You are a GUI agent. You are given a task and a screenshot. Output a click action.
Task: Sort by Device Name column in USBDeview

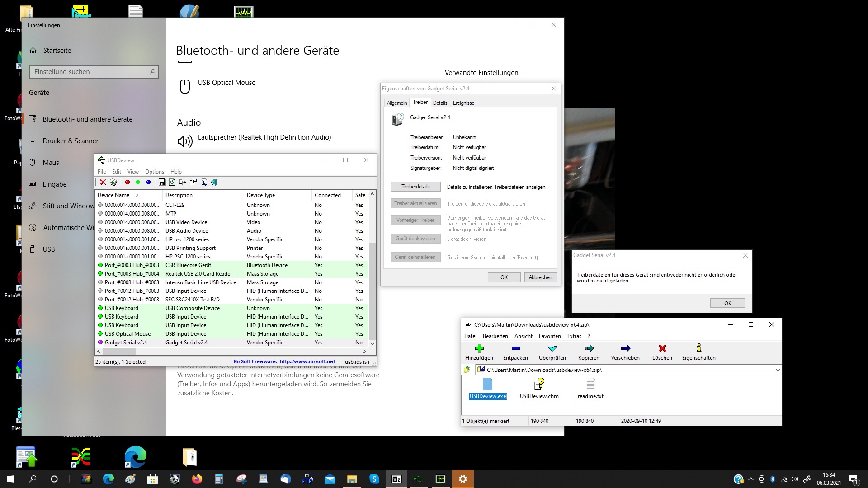[x=129, y=195]
